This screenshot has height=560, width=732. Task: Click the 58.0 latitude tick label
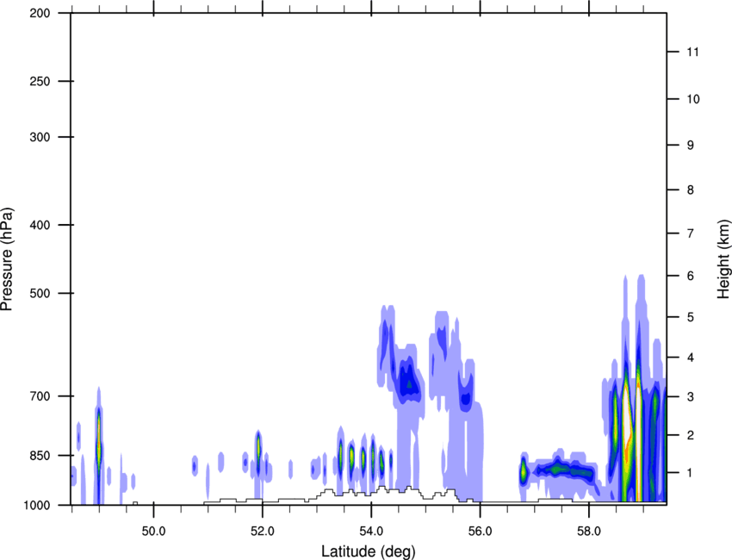[x=589, y=532]
